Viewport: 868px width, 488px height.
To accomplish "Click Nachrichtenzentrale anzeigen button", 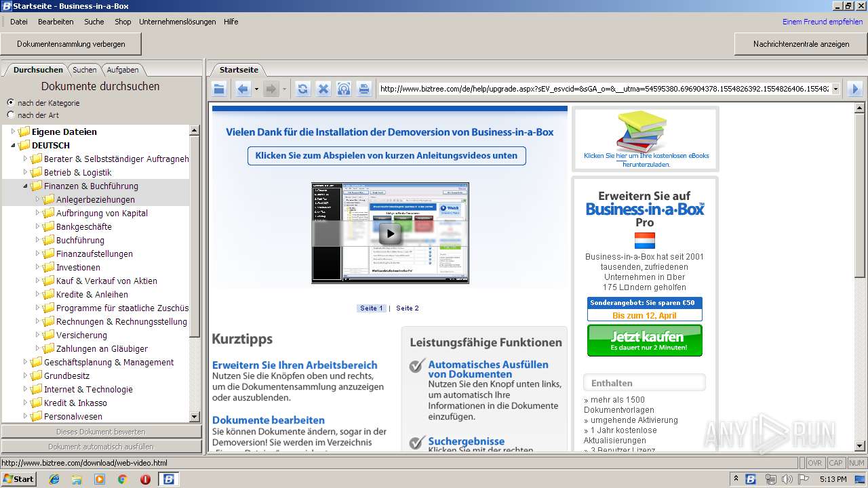I will coord(801,44).
